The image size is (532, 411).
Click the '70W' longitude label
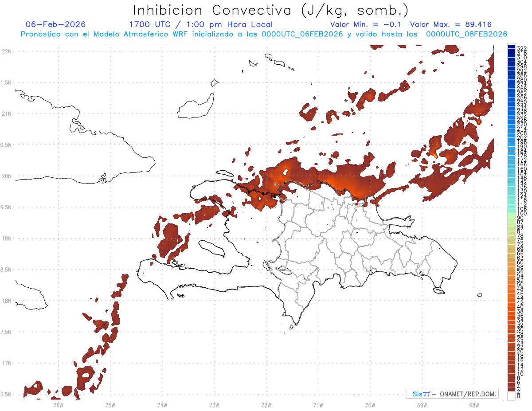[x=370, y=404]
